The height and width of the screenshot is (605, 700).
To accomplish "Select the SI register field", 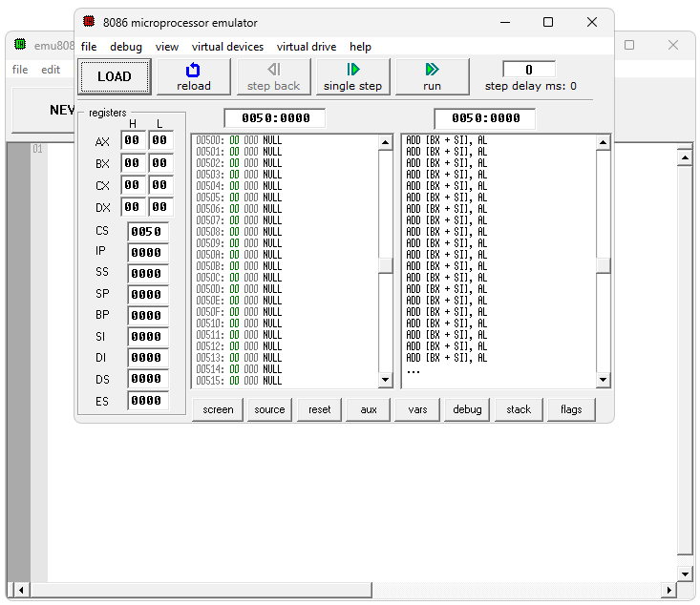I will (x=148, y=337).
